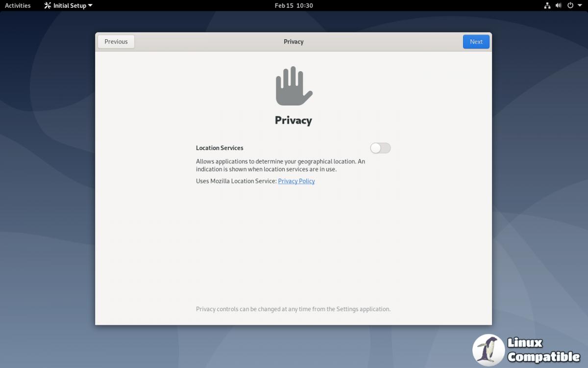588x368 pixels.
Task: Click the large privacy hand icon
Action: point(294,86)
